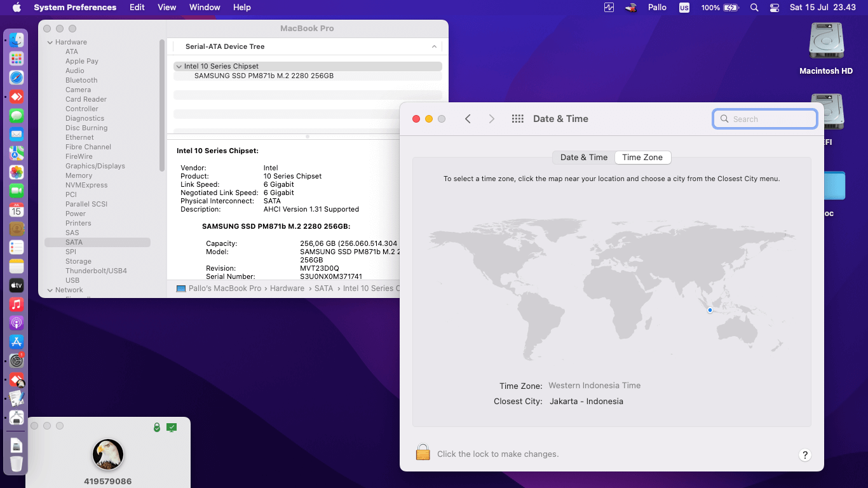Show all preferences grid in Date & Time
Screen dimensions: 868x488
pos(517,119)
